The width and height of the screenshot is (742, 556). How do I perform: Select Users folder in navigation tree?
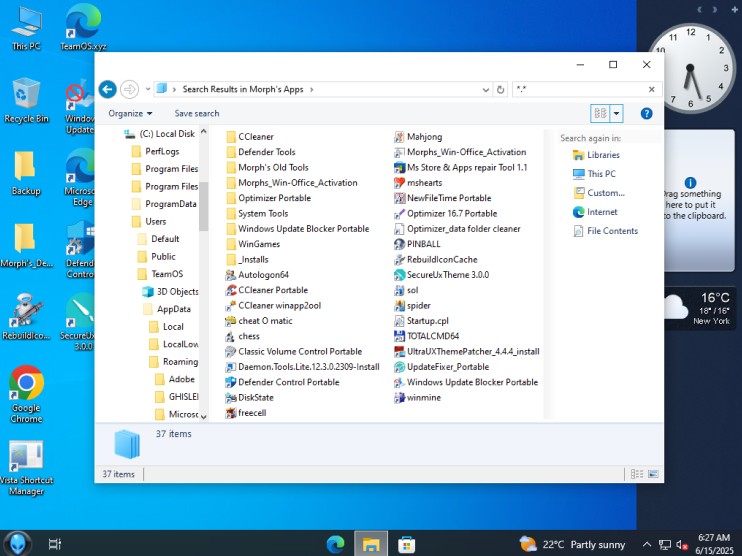[149, 221]
